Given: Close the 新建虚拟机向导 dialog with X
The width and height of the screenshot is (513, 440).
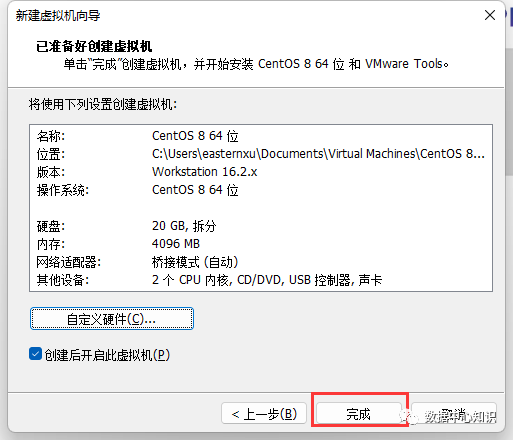Looking at the screenshot, I should tap(489, 15).
